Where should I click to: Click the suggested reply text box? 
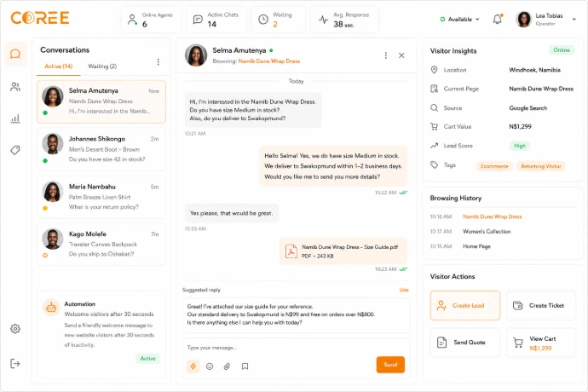(x=297, y=314)
